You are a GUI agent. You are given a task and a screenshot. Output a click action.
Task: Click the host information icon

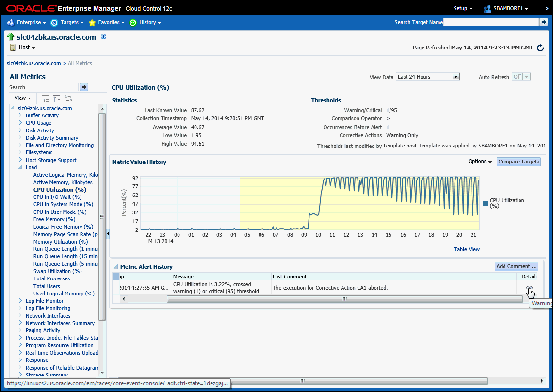click(x=103, y=37)
